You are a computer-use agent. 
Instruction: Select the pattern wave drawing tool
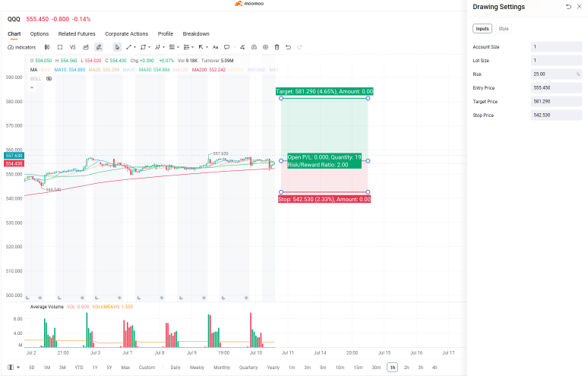click(x=157, y=47)
